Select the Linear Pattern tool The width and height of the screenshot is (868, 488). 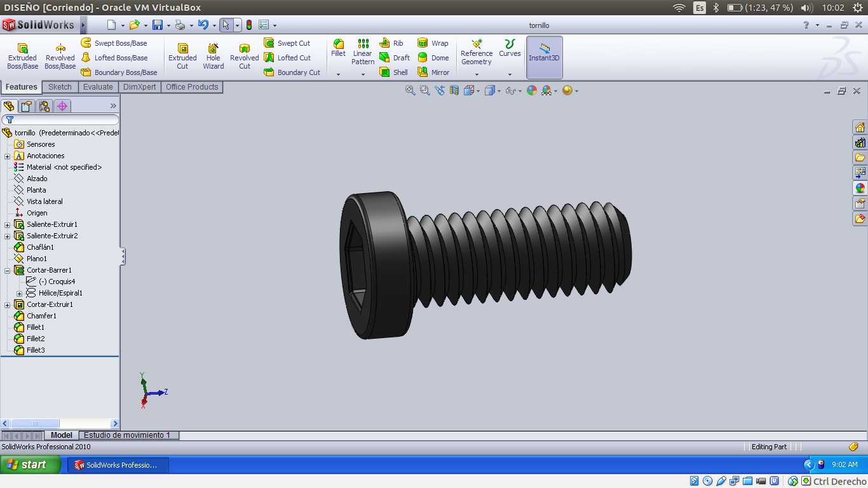pos(363,51)
